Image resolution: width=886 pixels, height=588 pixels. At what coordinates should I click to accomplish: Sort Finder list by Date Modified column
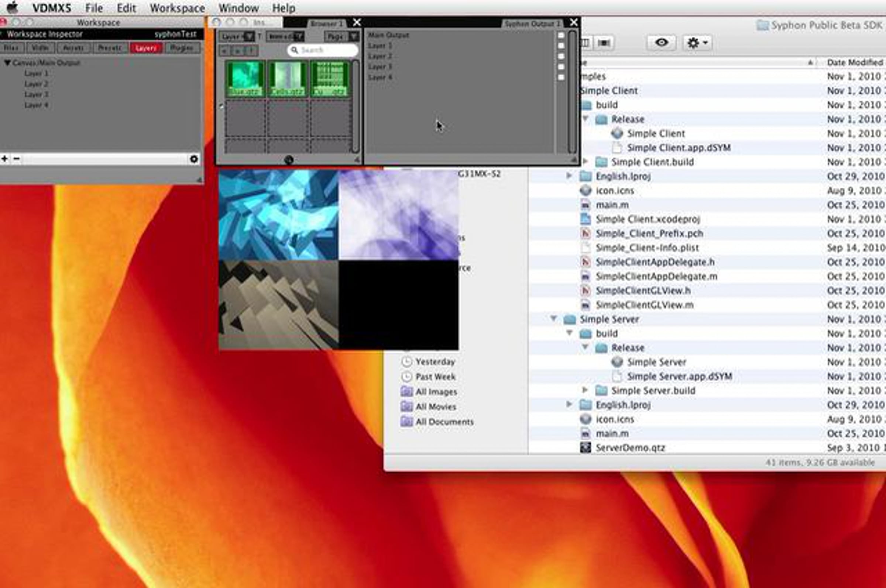(x=855, y=62)
